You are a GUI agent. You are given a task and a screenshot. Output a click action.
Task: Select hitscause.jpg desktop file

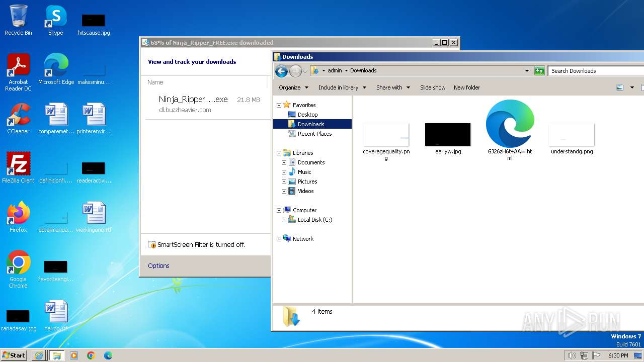[x=94, y=24]
